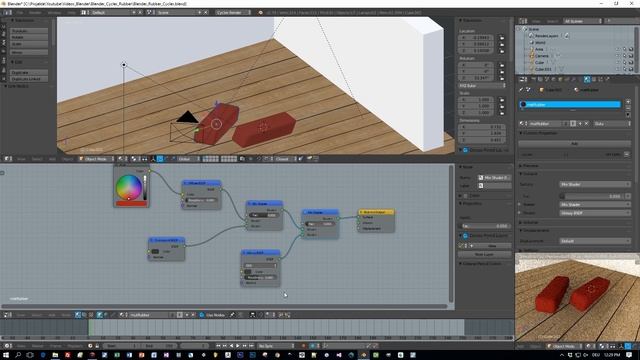
Task: Click the X location value field
Action: point(476,38)
